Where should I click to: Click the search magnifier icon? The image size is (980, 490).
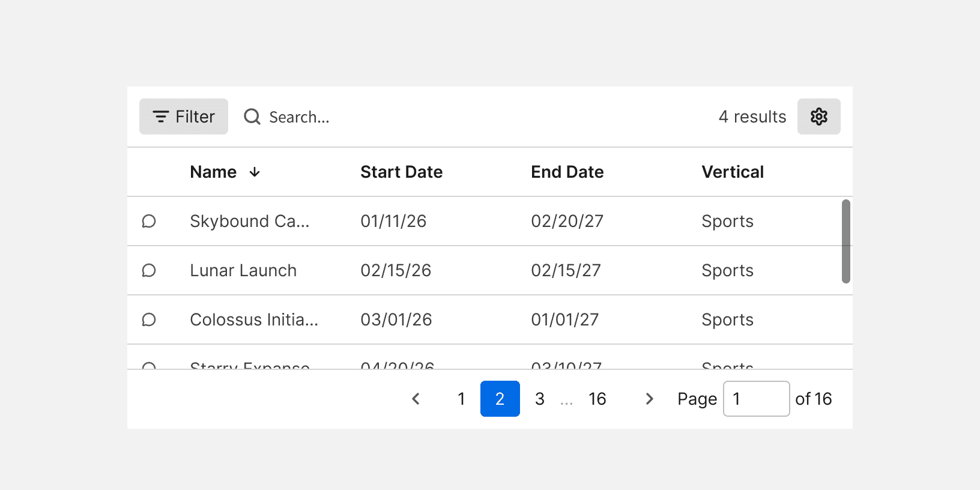[252, 116]
